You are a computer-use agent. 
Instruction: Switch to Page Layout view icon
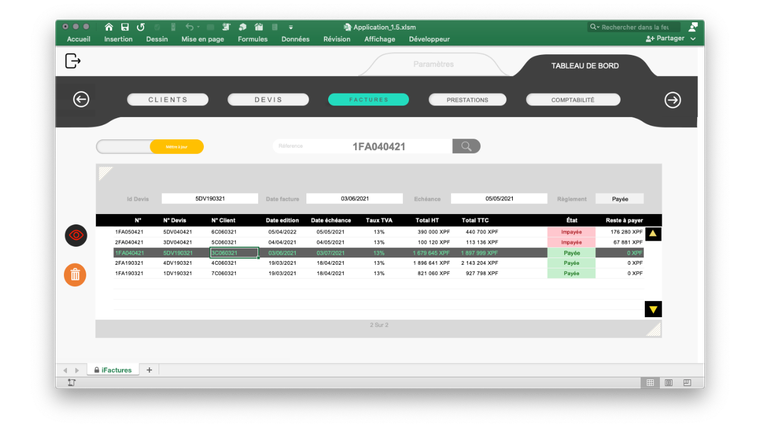669,383
